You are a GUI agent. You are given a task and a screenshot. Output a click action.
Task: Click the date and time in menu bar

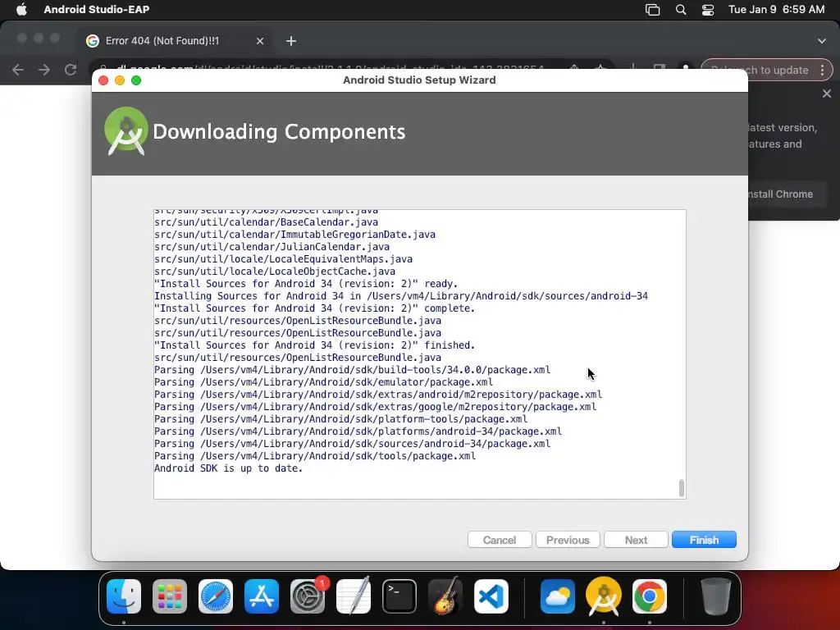[776, 9]
